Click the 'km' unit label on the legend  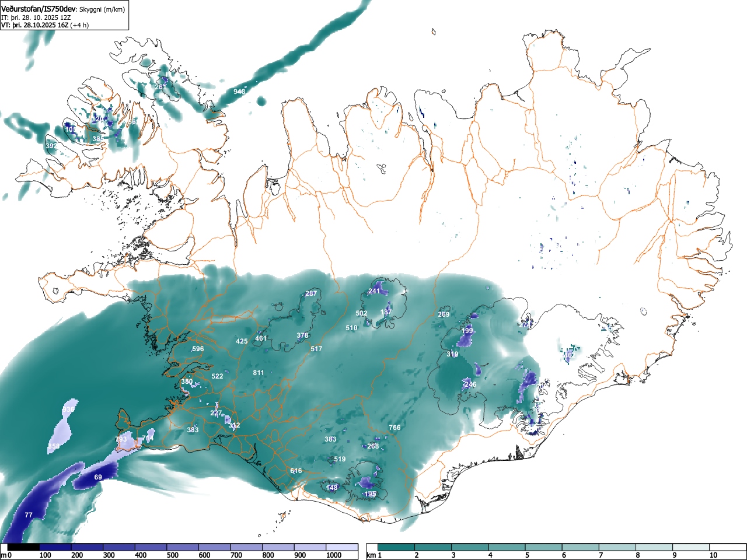click(x=371, y=556)
